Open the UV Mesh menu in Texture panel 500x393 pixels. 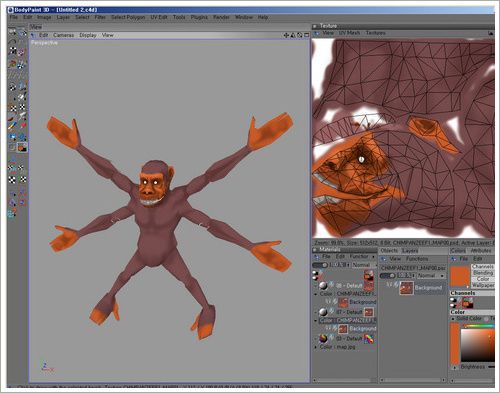click(349, 33)
